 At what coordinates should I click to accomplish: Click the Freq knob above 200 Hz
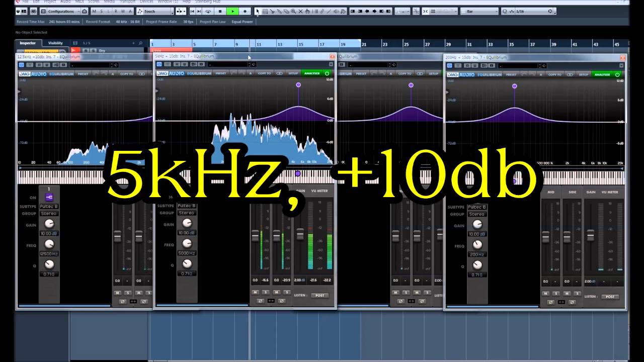[477, 245]
